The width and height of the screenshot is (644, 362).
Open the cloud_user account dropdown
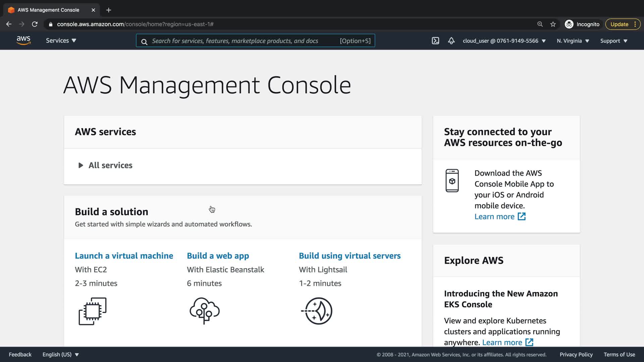[504, 41]
